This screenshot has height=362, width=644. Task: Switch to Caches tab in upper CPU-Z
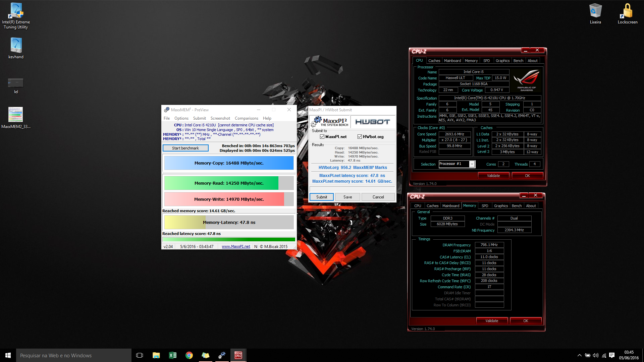click(x=434, y=61)
